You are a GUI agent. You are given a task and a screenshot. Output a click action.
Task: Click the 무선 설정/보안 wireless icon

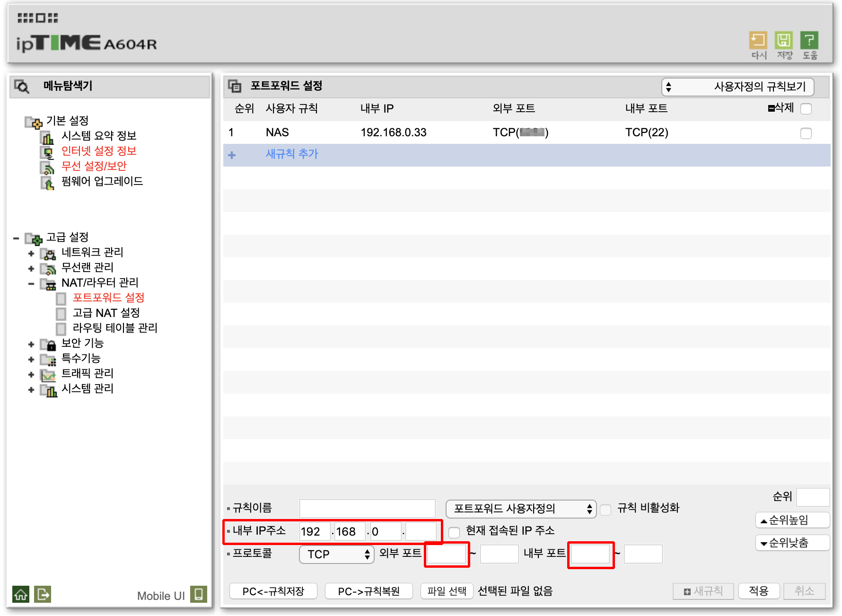coord(47,167)
